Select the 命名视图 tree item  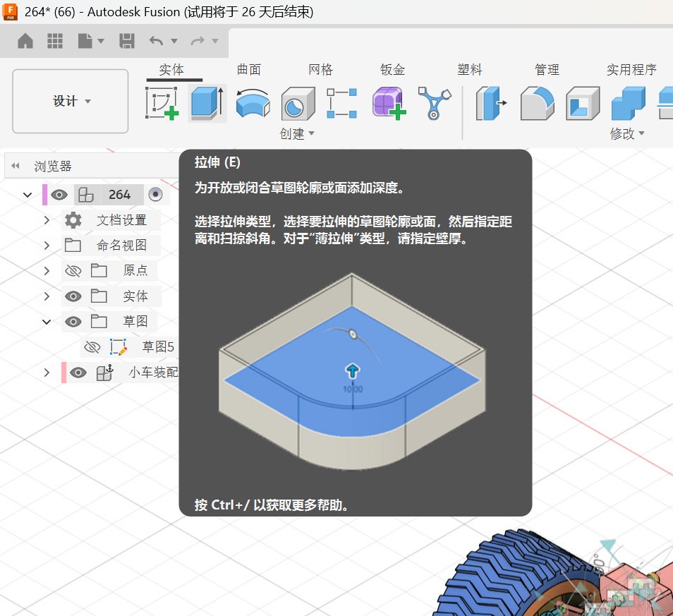coord(121,246)
